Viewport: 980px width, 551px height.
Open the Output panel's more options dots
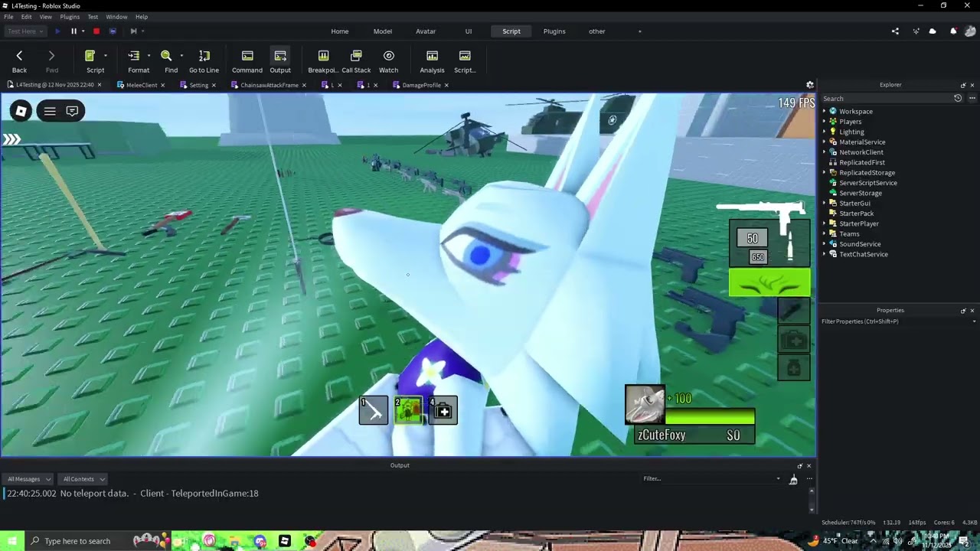[x=809, y=479]
